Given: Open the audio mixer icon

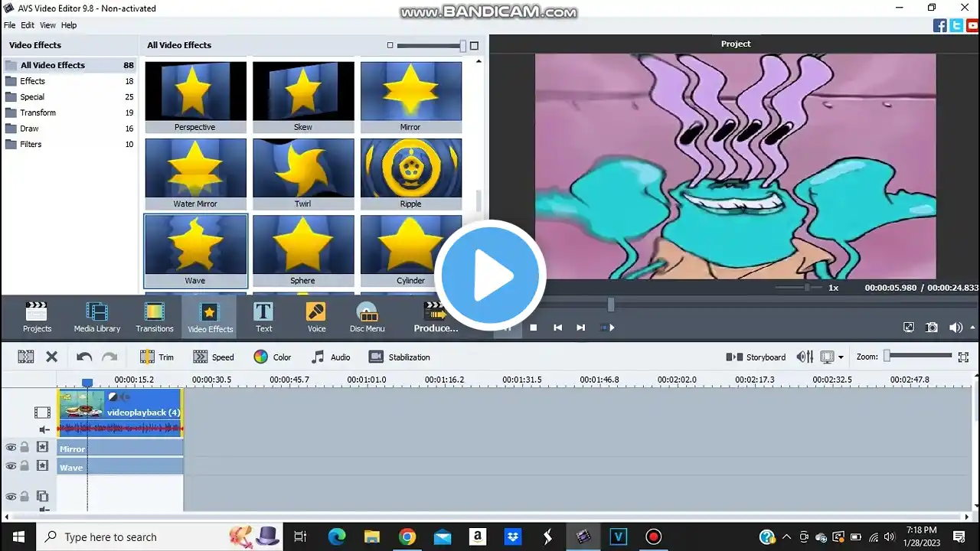Looking at the screenshot, I should [x=805, y=357].
